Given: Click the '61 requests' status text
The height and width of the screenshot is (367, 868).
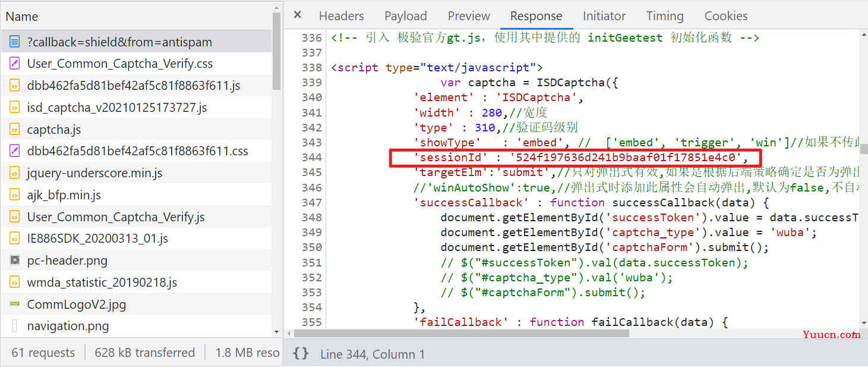Looking at the screenshot, I should click(43, 353).
